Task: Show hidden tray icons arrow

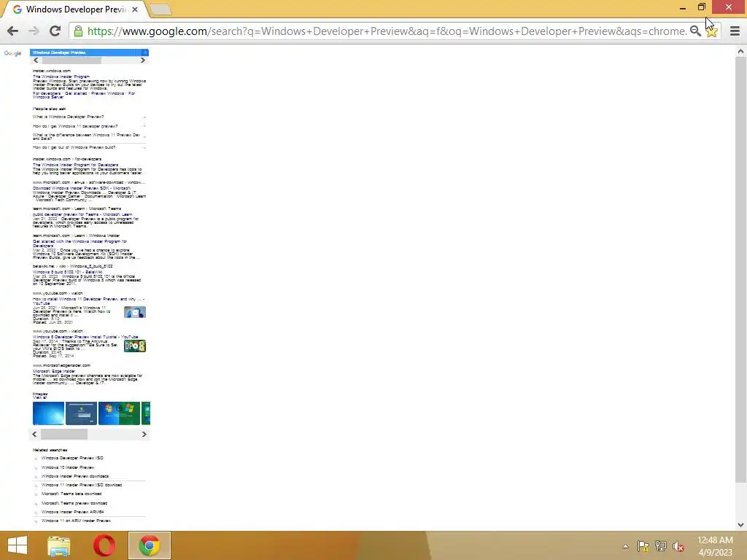Action: coord(625,546)
